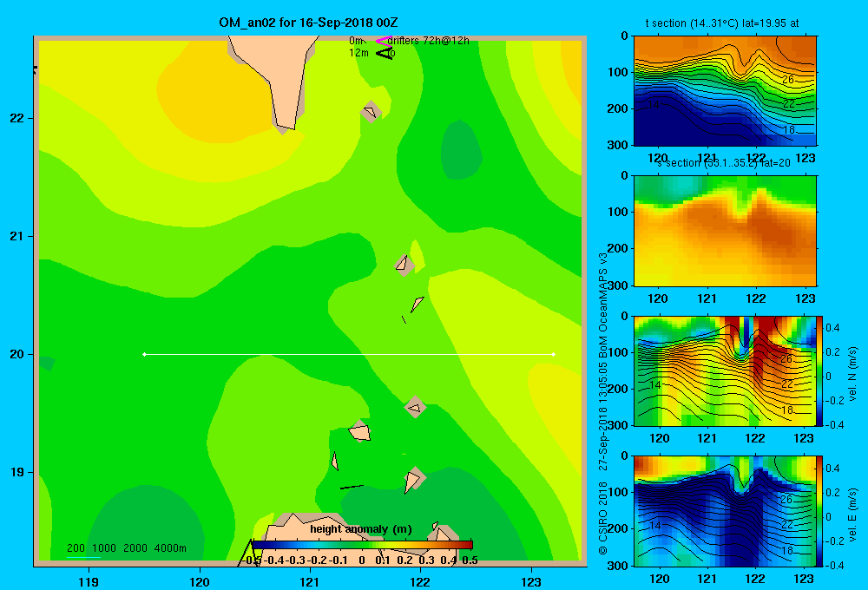The width and height of the screenshot is (868, 590).
Task: Open the eastward velocity section plot
Action: pos(725,511)
